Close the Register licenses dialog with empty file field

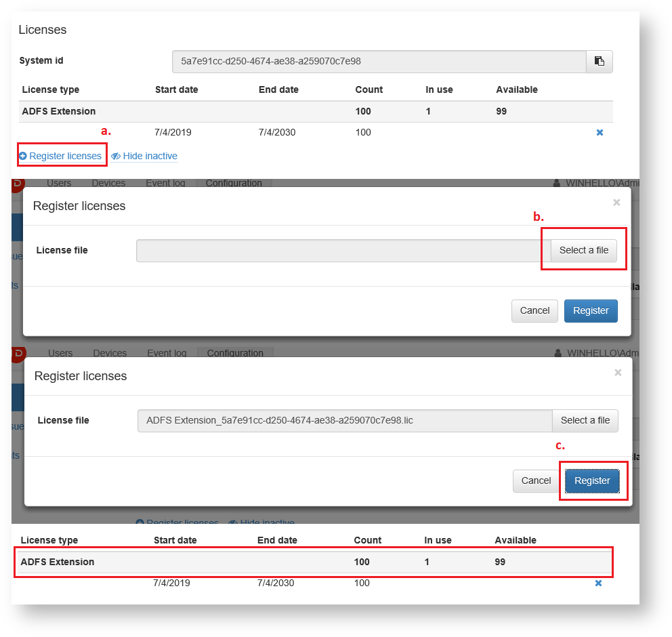point(616,202)
